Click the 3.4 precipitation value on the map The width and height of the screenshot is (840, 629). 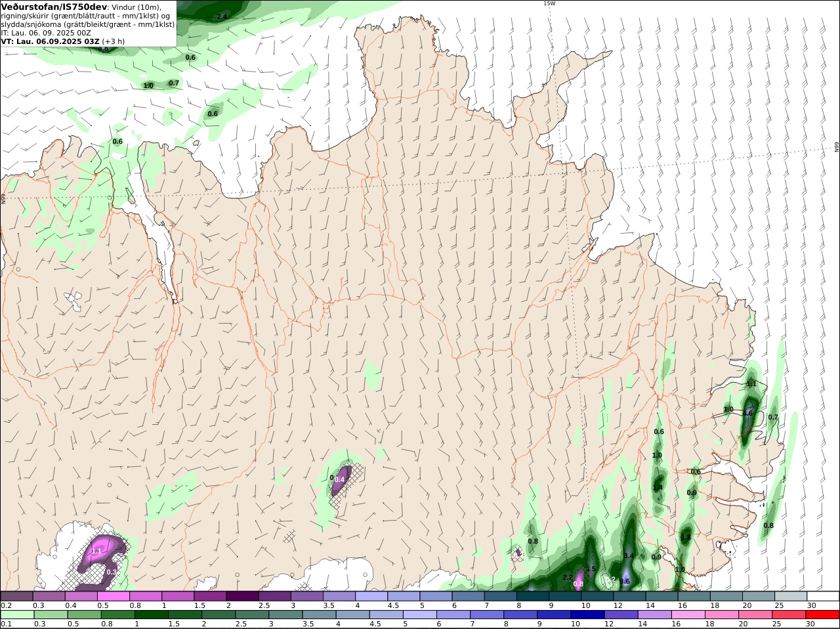point(629,555)
